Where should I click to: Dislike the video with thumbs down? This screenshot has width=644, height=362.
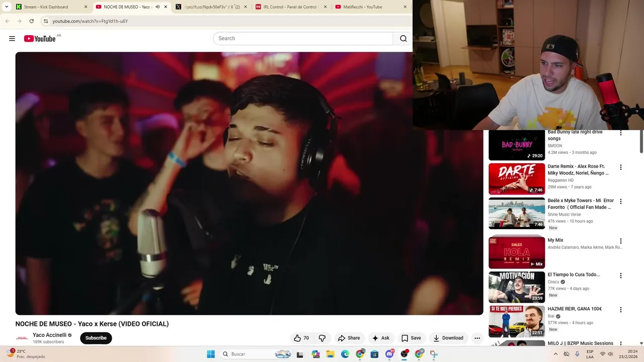click(322, 338)
